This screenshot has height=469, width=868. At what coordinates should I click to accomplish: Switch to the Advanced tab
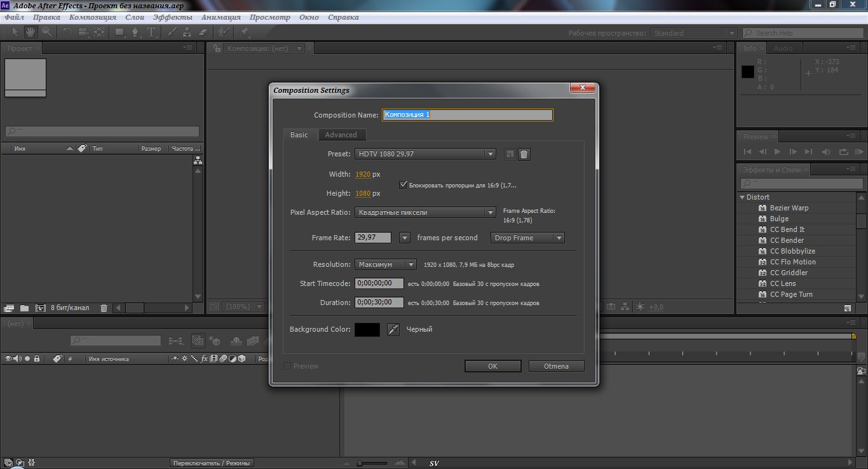[x=341, y=135]
